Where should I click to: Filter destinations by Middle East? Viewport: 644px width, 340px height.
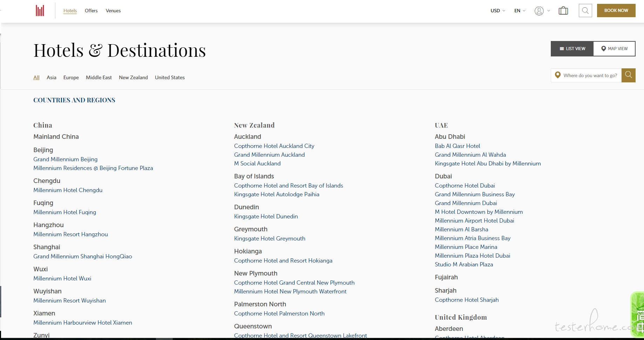(x=99, y=77)
